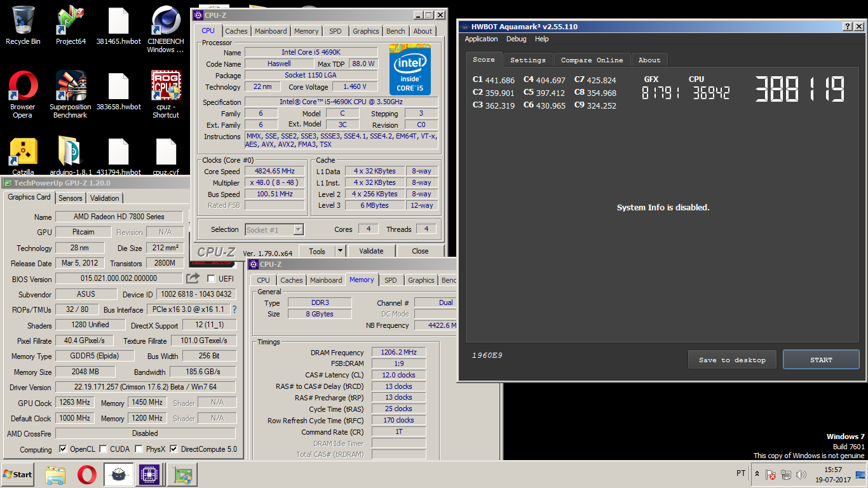
Task: Switch to Sensors tab in GPU-Z
Action: point(71,198)
